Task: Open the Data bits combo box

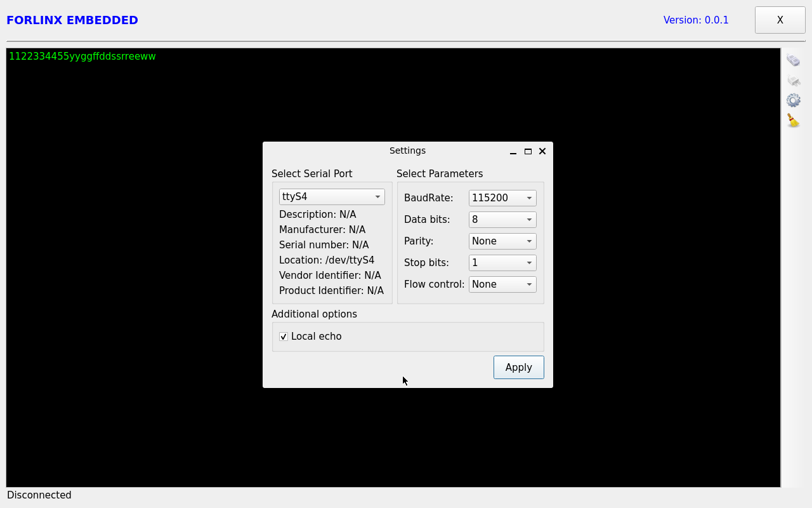Action: click(502, 220)
